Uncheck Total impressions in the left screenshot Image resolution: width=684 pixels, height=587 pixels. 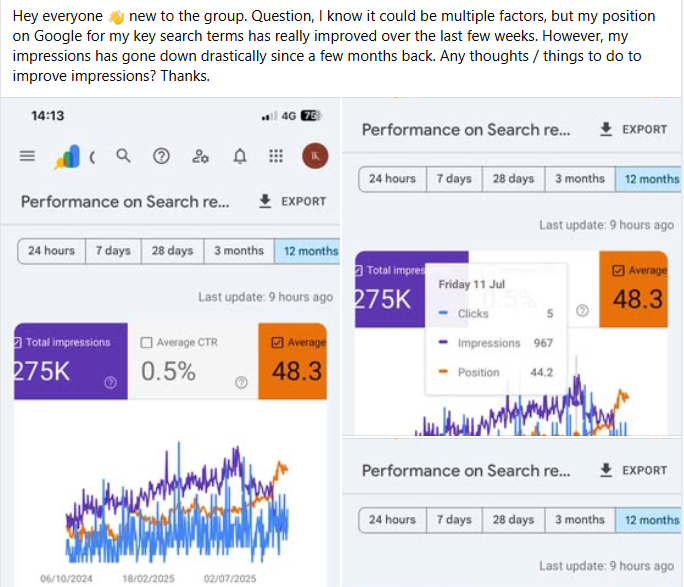pos(18,343)
